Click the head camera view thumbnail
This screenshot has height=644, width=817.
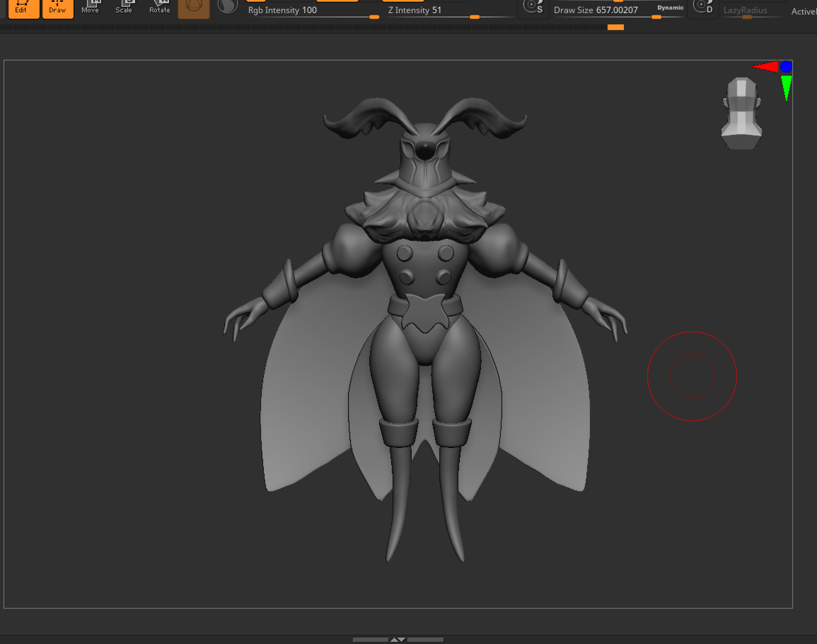pyautogui.click(x=741, y=113)
